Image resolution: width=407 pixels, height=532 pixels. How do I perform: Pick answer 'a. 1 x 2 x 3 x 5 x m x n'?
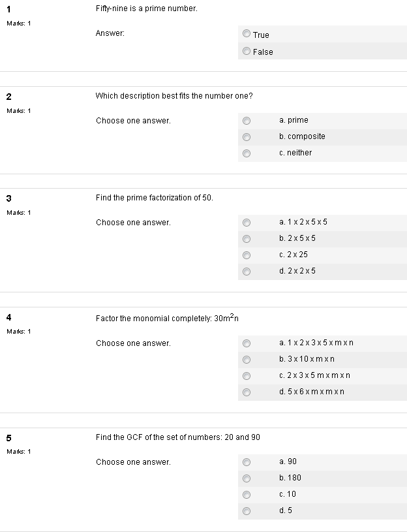(x=247, y=343)
